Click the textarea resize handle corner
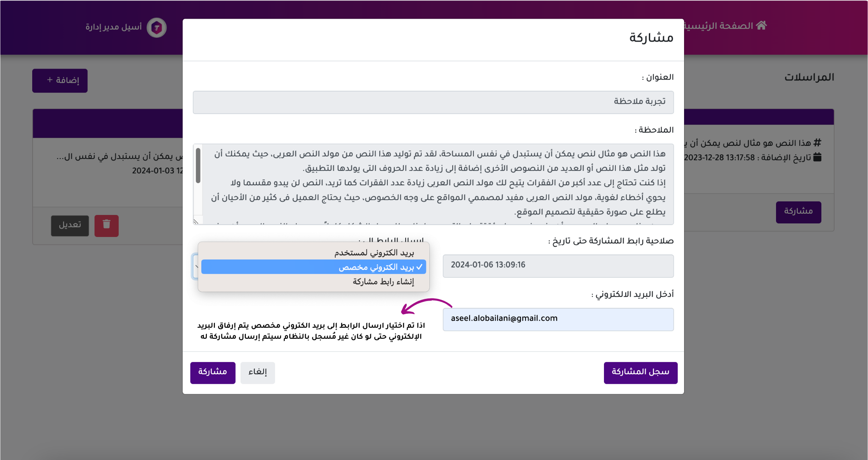 pos(196,221)
